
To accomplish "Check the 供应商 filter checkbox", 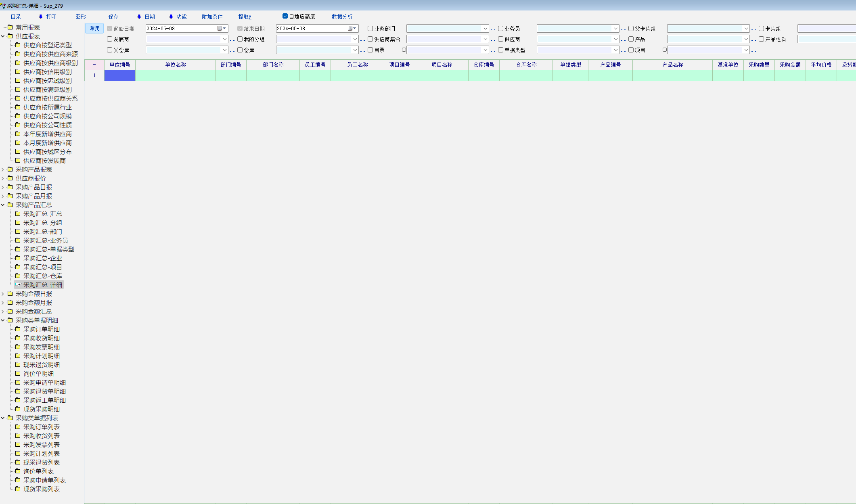I will (x=500, y=39).
